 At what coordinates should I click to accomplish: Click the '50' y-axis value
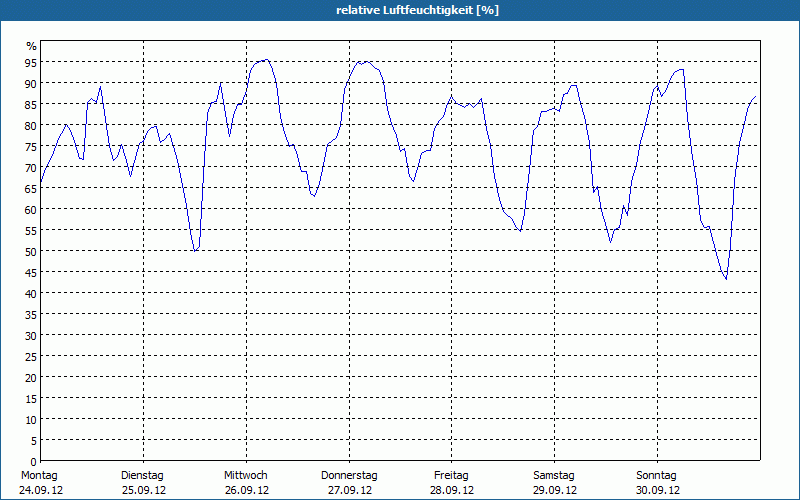click(x=31, y=252)
